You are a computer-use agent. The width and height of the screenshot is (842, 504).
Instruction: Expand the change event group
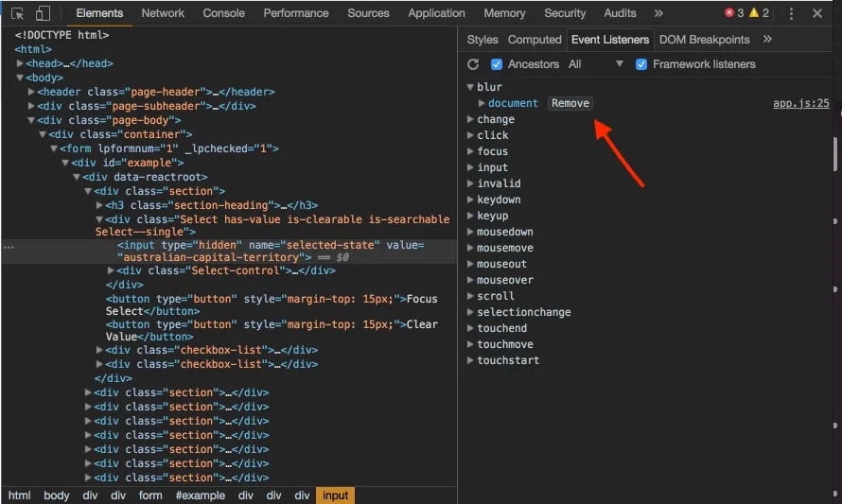point(470,119)
